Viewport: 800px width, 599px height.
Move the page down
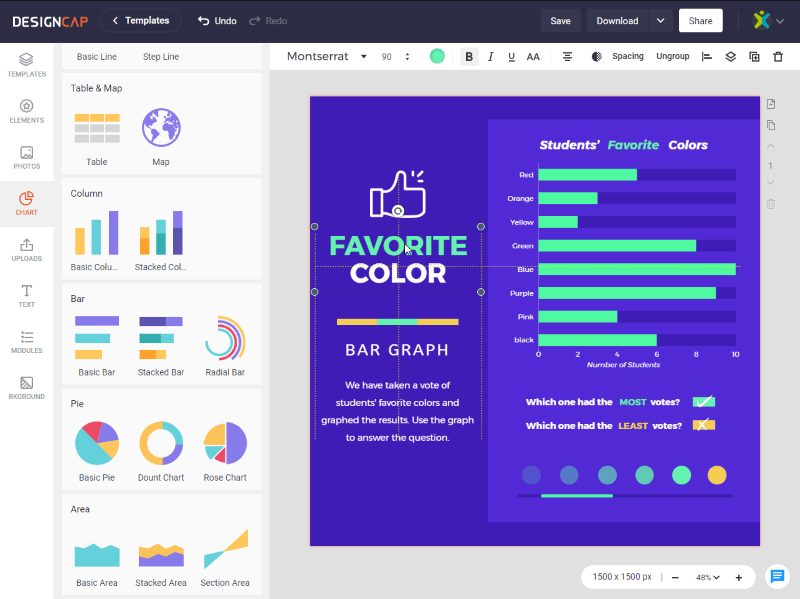point(771,183)
